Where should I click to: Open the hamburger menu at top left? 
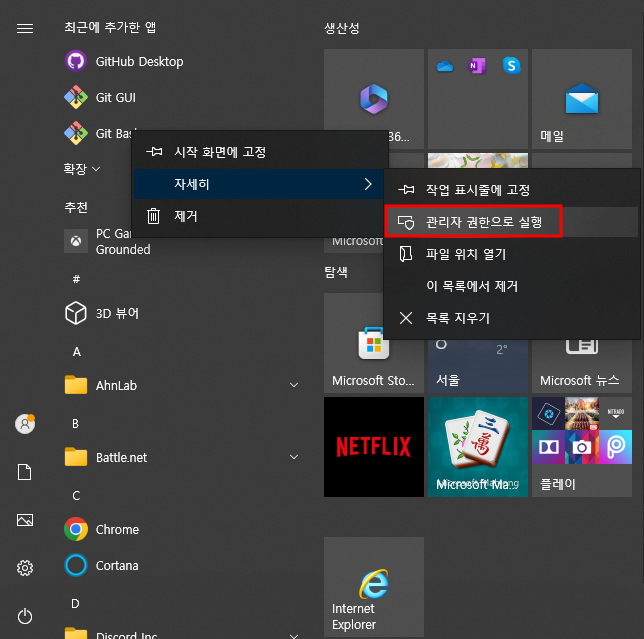point(25,28)
